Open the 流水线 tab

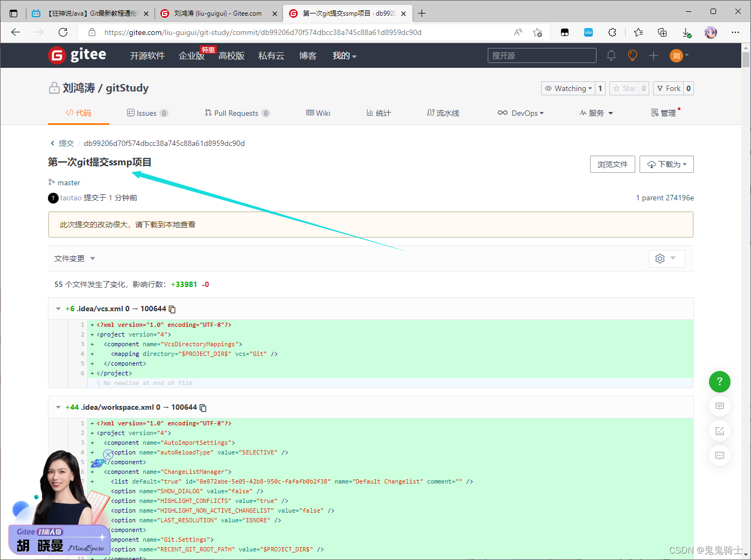coord(443,113)
